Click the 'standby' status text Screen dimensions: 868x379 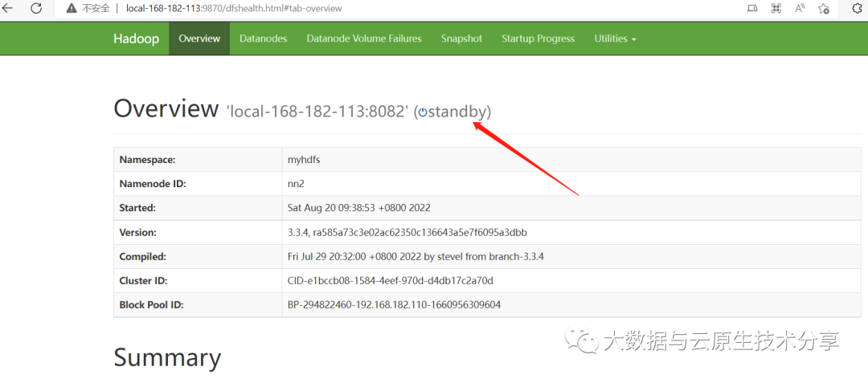pyautogui.click(x=457, y=112)
